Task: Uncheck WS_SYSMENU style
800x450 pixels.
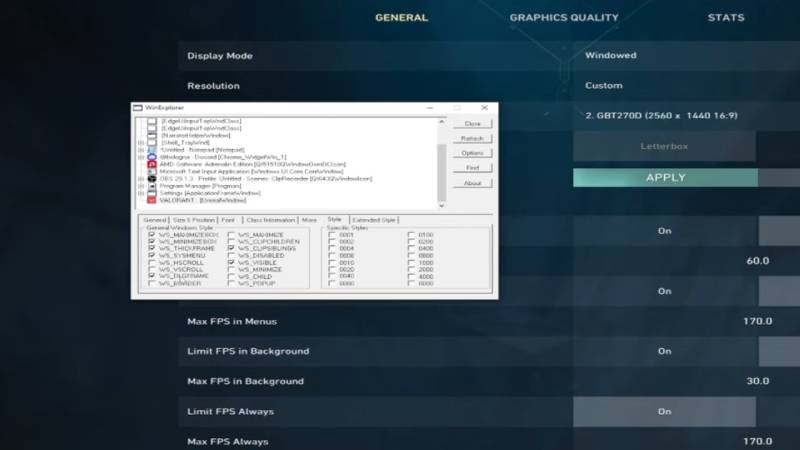Action: point(152,255)
